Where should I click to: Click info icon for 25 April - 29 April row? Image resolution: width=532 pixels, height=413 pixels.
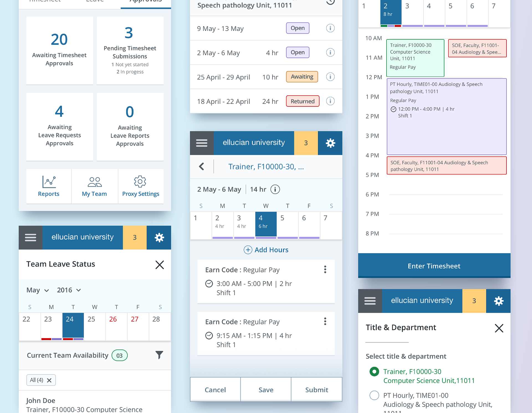click(x=330, y=77)
